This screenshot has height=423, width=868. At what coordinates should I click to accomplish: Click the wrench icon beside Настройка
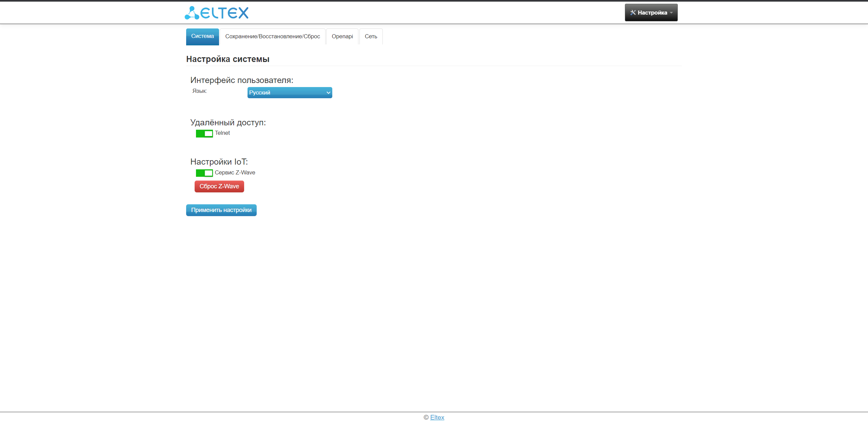tap(633, 13)
